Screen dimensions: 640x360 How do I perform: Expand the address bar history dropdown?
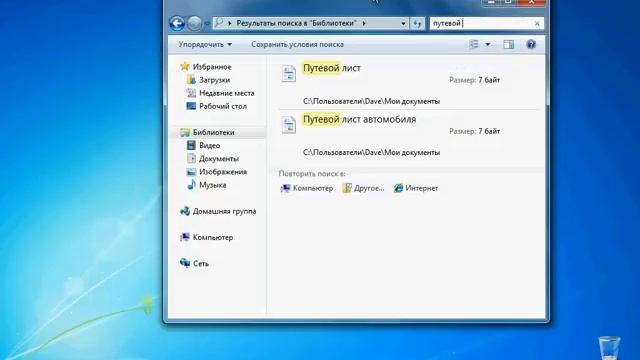tap(403, 24)
